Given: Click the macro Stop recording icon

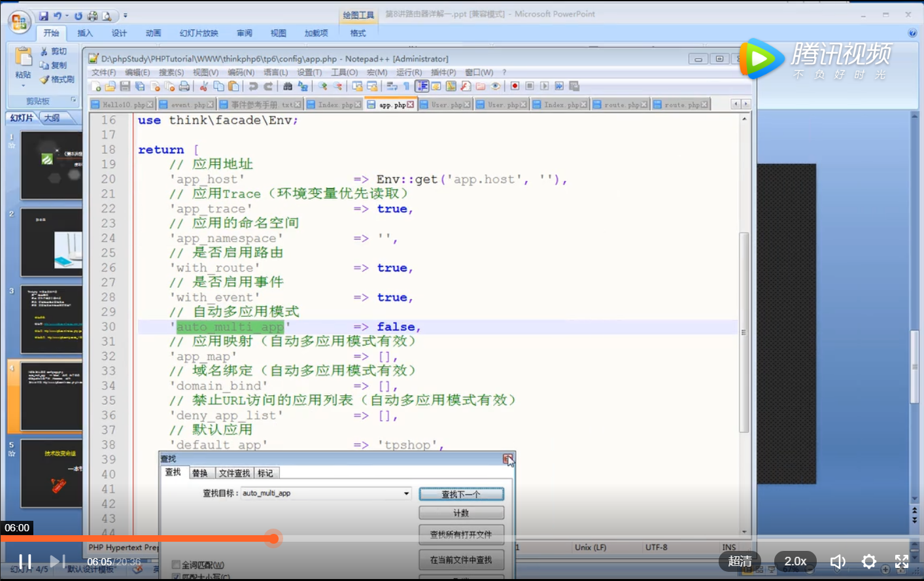Looking at the screenshot, I should [x=530, y=86].
